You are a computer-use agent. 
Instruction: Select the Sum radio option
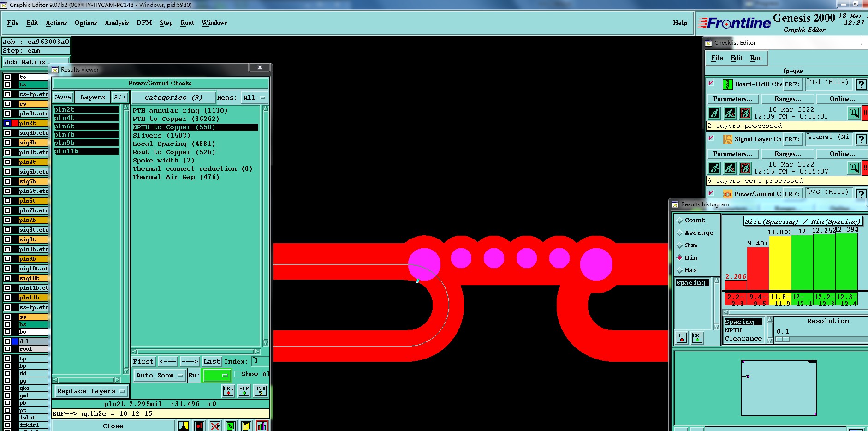point(679,245)
